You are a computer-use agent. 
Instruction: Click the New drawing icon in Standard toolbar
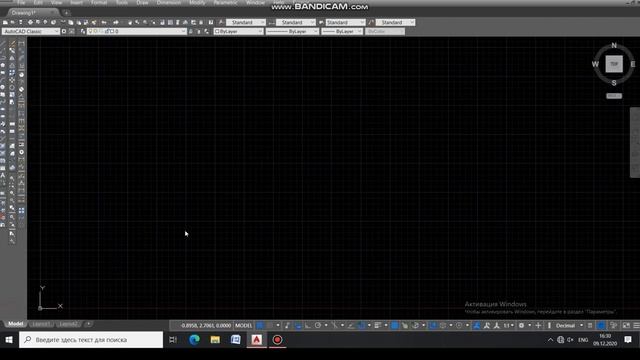[x=5, y=22]
